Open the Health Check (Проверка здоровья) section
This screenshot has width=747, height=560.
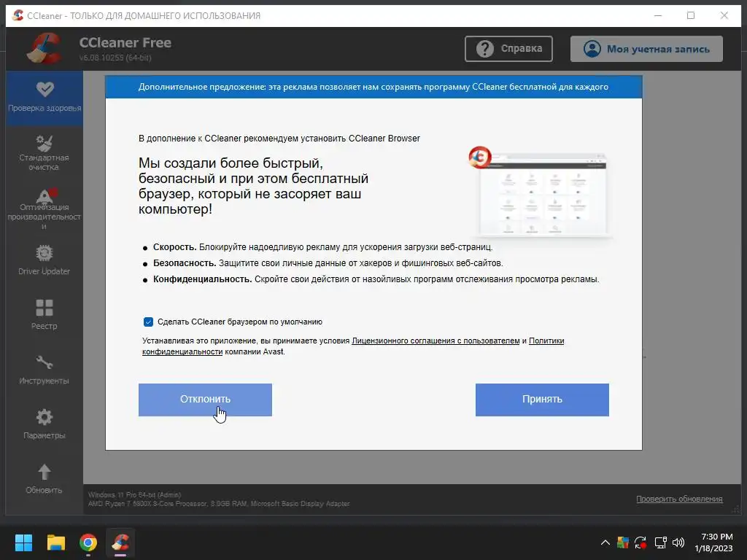[x=44, y=98]
